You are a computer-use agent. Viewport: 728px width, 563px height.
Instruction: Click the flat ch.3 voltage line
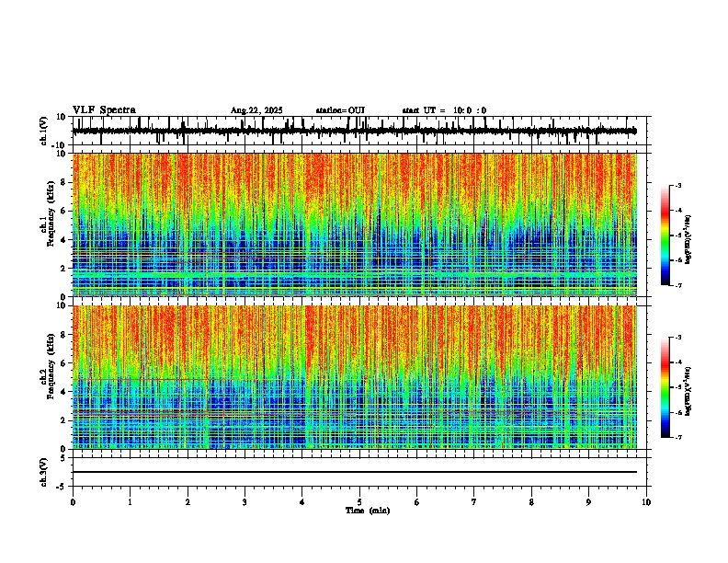[354, 472]
